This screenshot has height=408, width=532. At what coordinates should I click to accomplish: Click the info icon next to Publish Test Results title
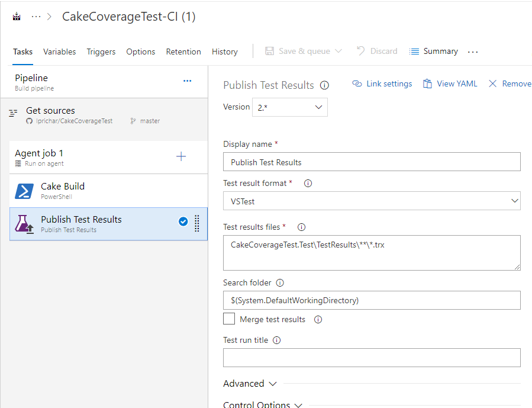[x=324, y=85]
